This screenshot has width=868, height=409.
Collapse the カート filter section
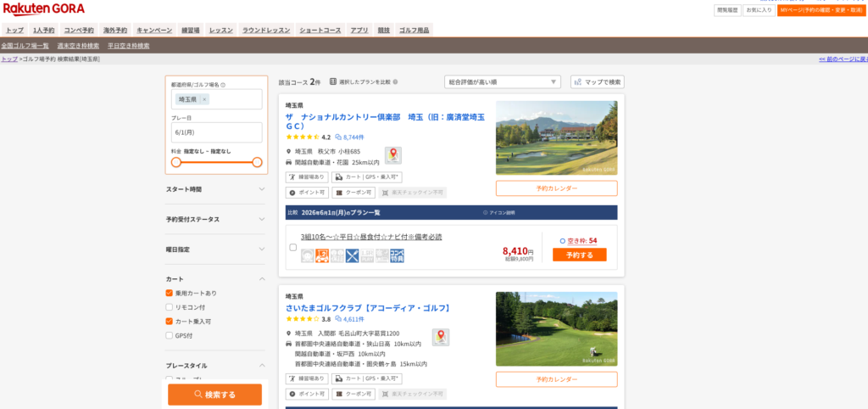click(x=216, y=279)
